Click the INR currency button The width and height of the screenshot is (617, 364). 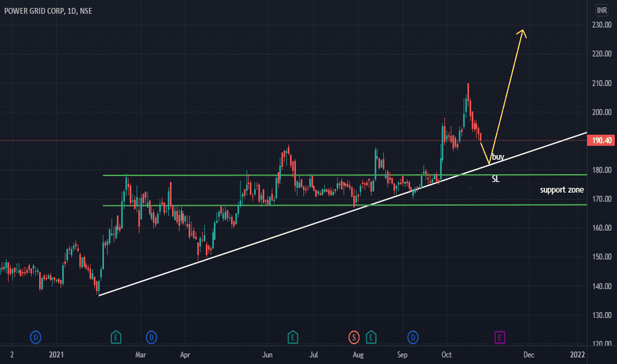click(x=602, y=10)
